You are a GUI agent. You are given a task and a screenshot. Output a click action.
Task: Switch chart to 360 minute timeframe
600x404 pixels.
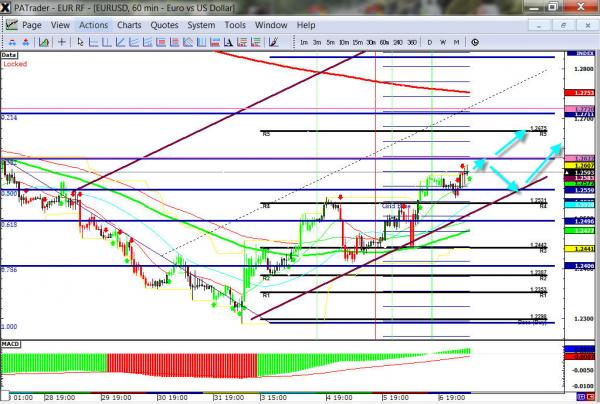[x=412, y=42]
